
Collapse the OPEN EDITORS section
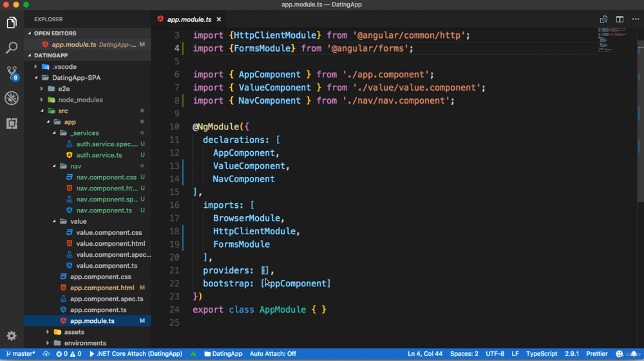[88, 33]
